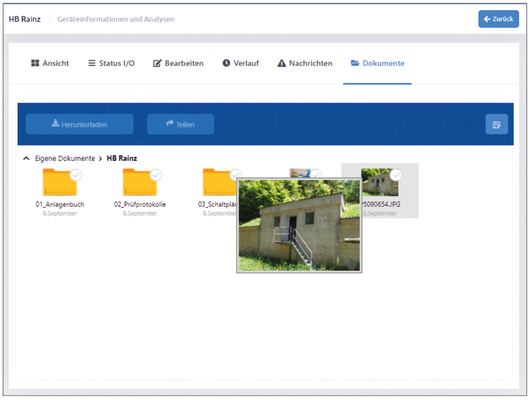Go to Eigene Dokumente breadcrumb

65,158
